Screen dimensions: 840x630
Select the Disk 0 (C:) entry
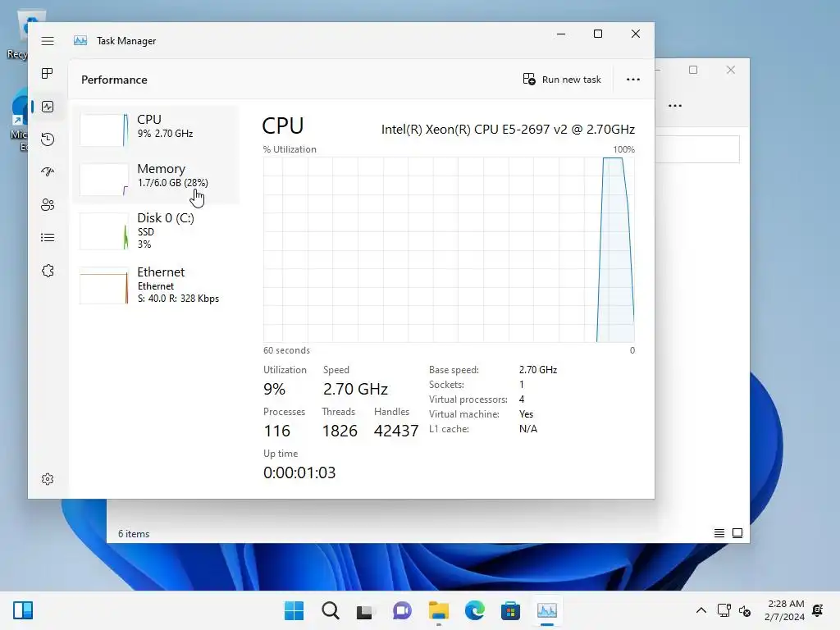[156, 231]
